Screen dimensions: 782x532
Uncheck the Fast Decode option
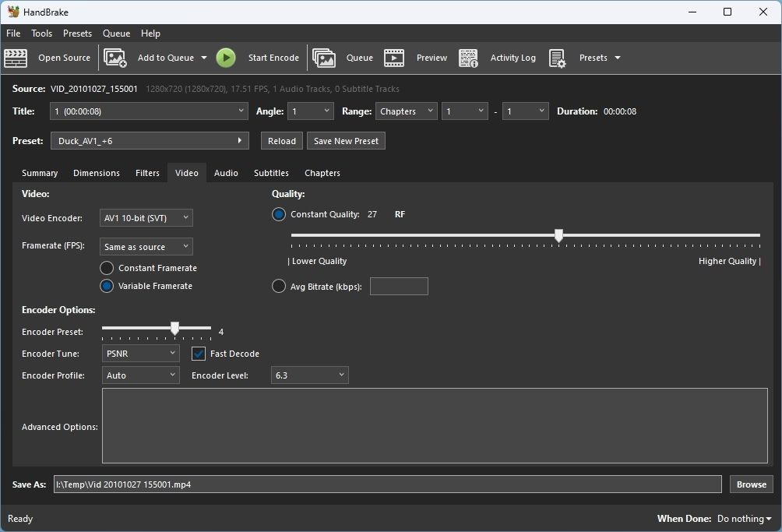pos(197,354)
